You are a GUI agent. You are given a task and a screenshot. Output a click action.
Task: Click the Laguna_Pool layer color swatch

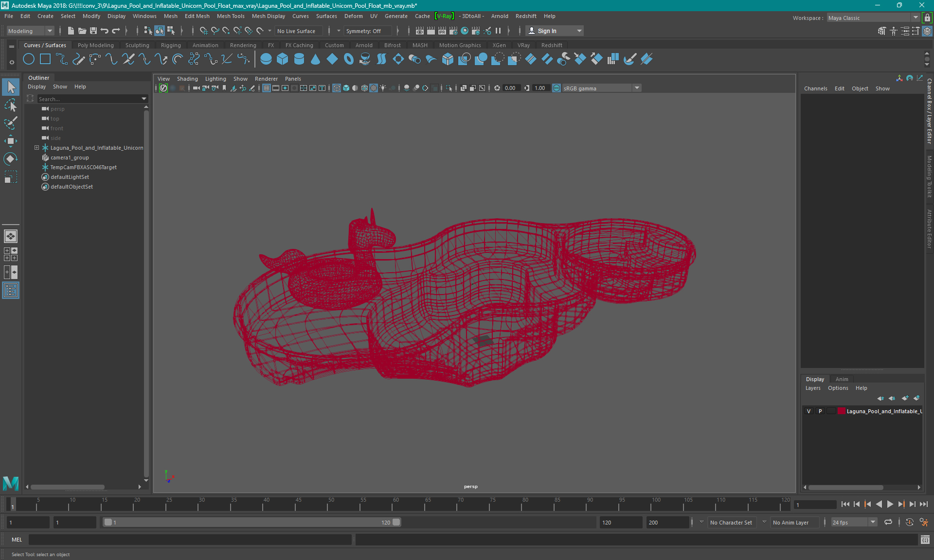tap(842, 411)
